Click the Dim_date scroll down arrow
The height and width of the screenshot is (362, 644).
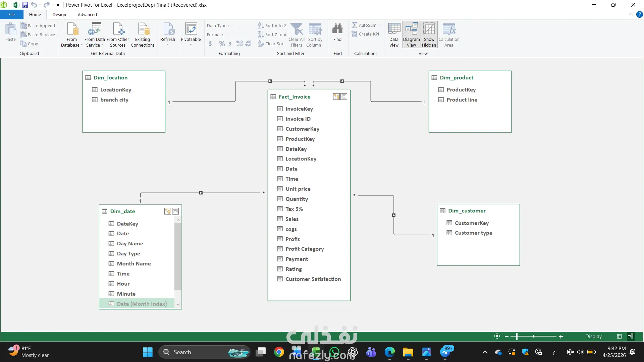(x=178, y=304)
